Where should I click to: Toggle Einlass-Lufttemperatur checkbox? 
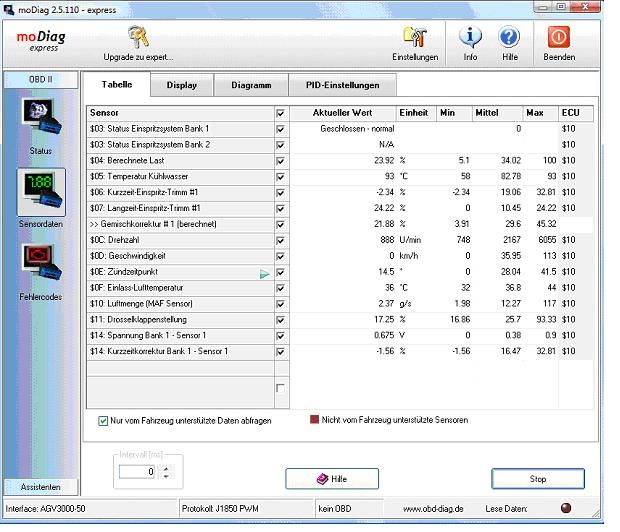[280, 288]
